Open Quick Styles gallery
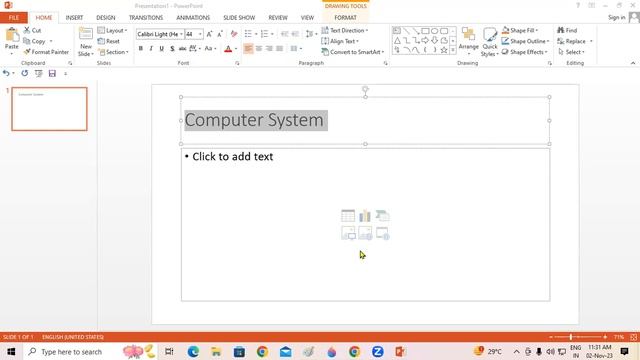The width and height of the screenshot is (640, 360). tap(490, 42)
